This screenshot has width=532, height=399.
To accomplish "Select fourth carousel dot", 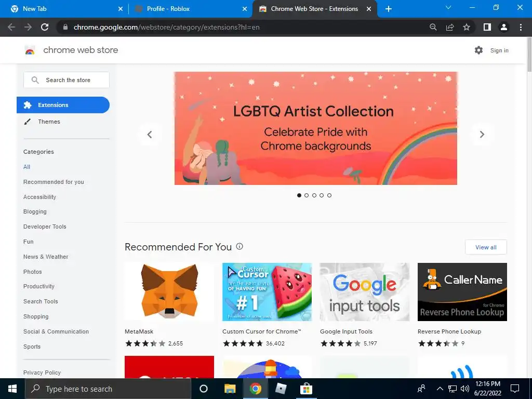I will 322,195.
